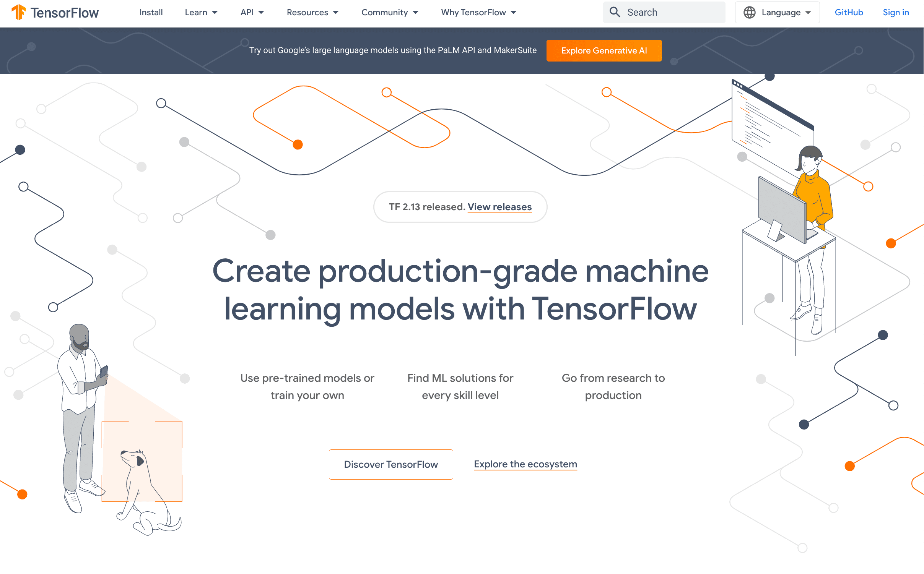
Task: Open the GitHub link
Action: pos(849,12)
